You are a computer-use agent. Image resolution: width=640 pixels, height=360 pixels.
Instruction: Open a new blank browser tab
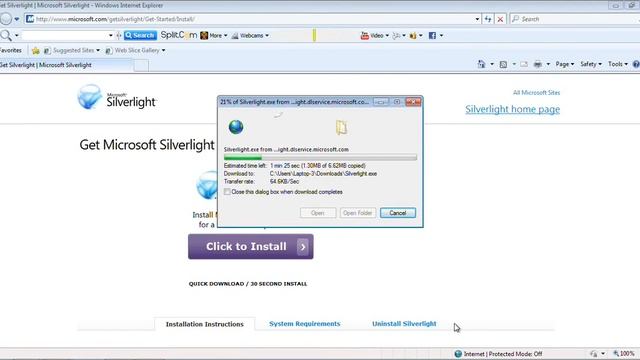tap(141, 65)
